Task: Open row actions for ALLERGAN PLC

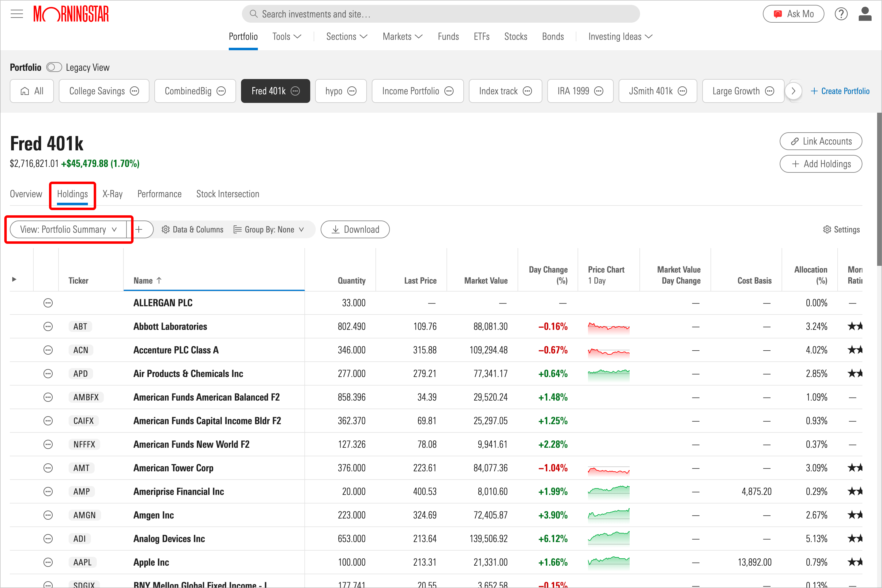Action: [48, 303]
